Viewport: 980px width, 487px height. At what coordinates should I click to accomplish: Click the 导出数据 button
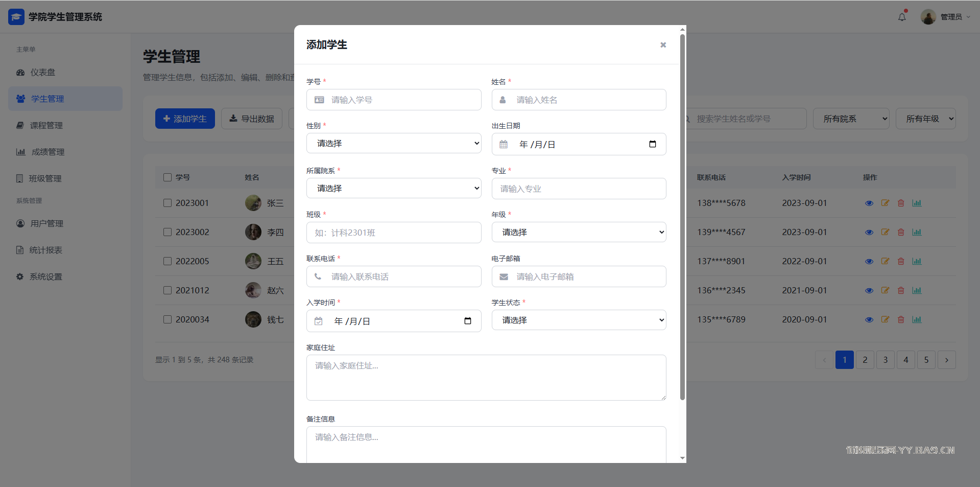(252, 119)
